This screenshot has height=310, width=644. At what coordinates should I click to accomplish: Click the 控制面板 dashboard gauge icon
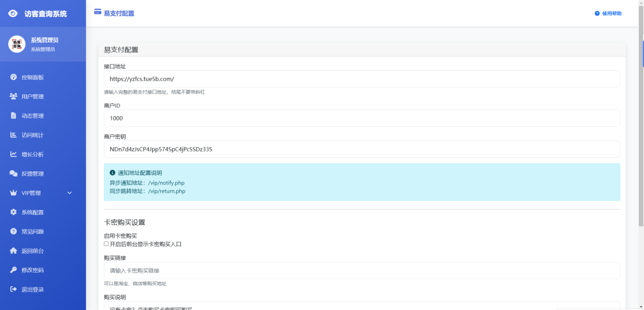click(13, 77)
